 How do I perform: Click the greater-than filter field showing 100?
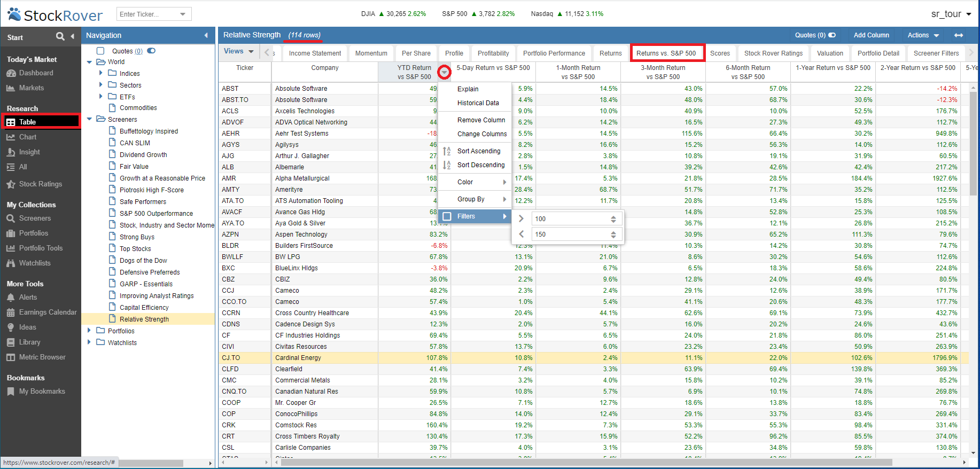(x=575, y=218)
